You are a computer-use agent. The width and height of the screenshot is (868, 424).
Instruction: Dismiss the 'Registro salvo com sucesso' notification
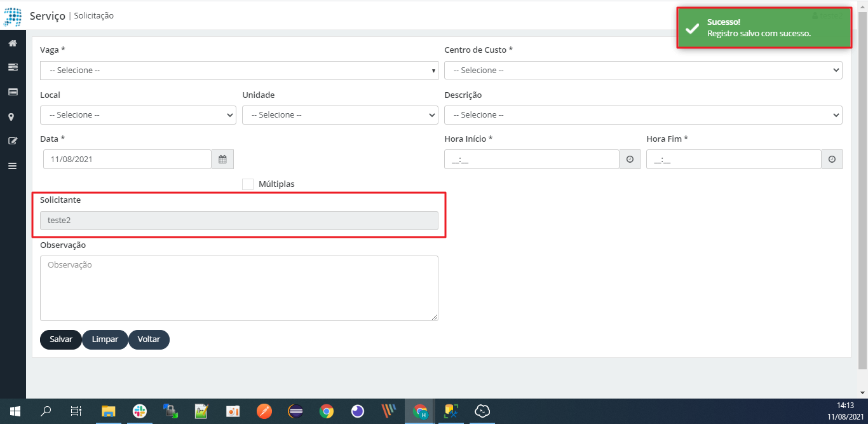tap(764, 28)
